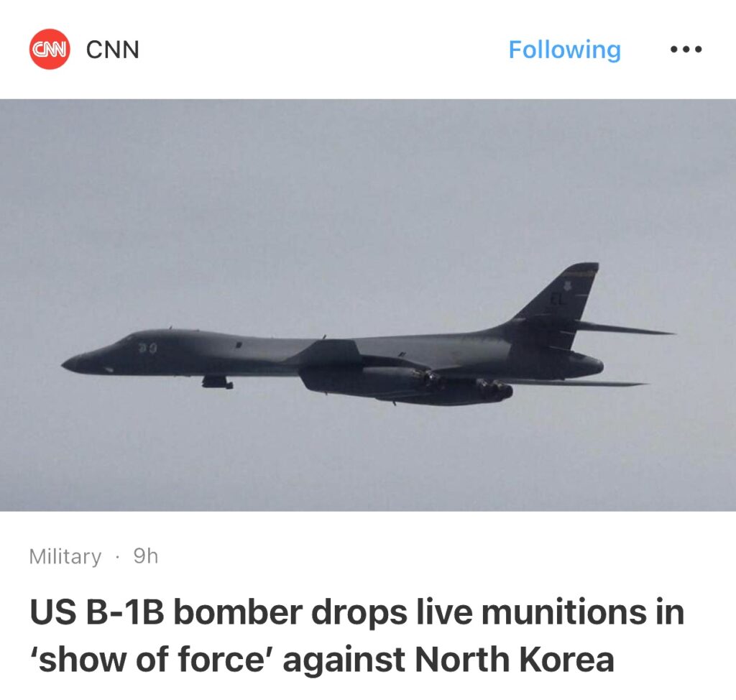Click the engine nacelles under the bomber
This screenshot has height=700, width=736.
[406, 382]
